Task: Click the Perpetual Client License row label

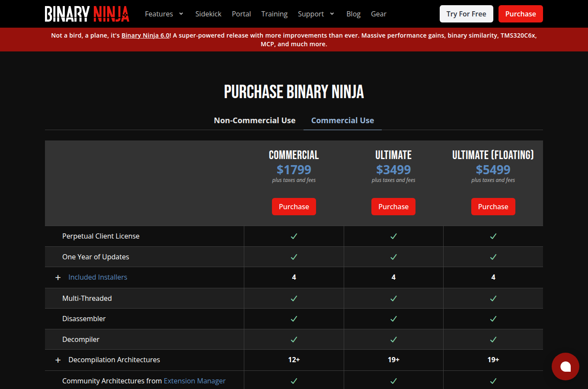Action: coord(101,236)
